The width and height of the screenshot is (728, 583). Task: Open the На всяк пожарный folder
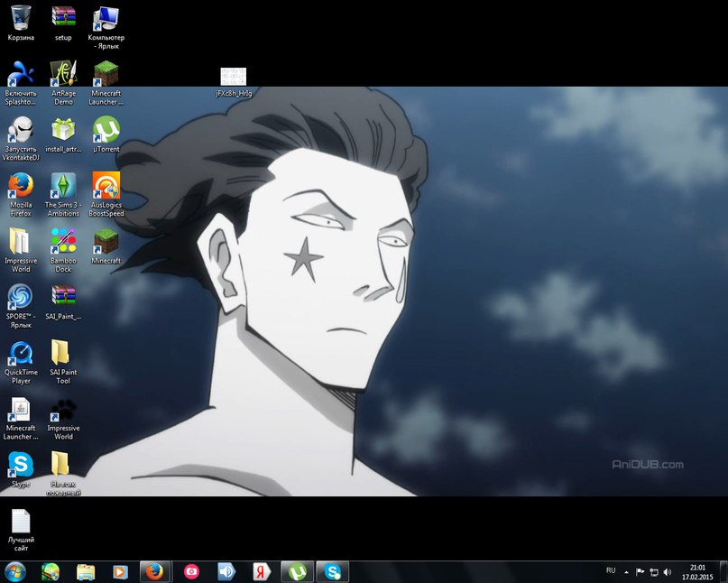click(x=63, y=473)
